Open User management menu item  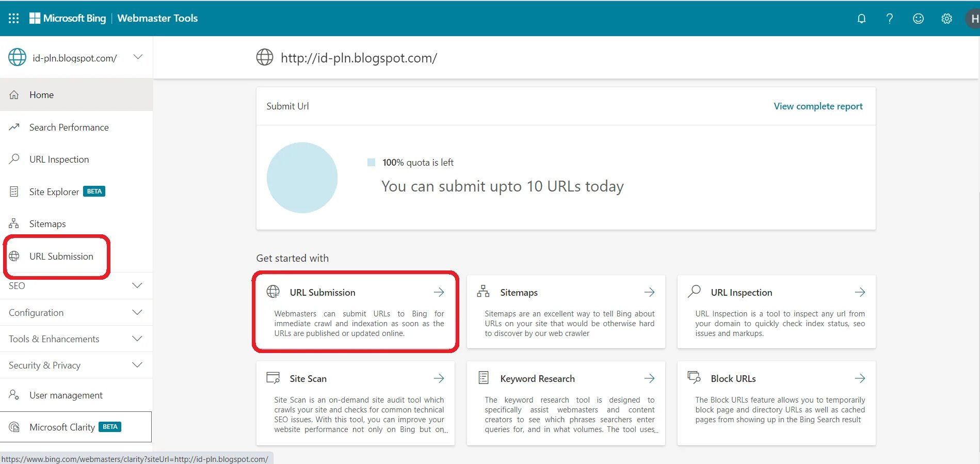click(76, 395)
